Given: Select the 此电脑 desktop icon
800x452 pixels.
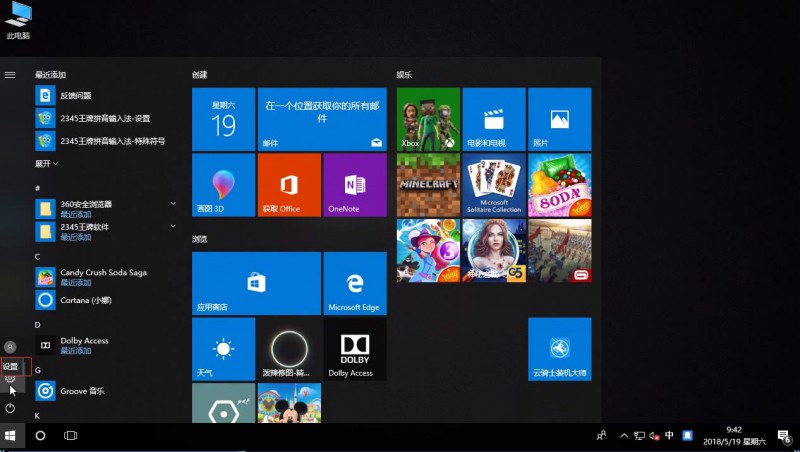Looking at the screenshot, I should click(18, 21).
